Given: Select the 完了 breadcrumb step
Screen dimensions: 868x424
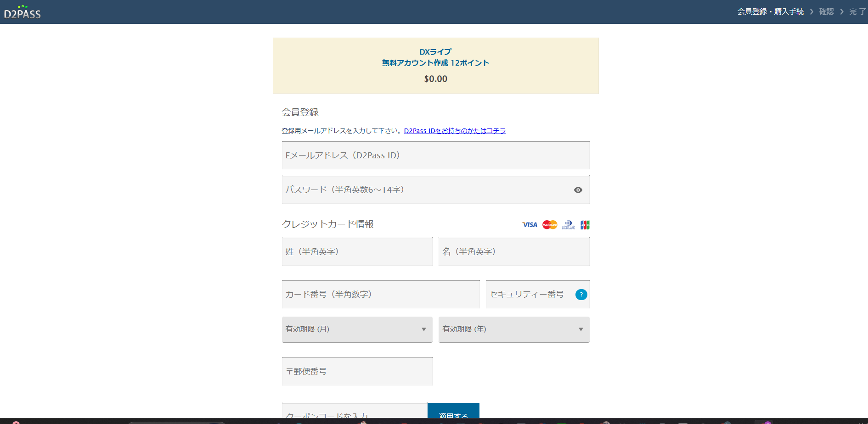Looking at the screenshot, I should tap(857, 11).
